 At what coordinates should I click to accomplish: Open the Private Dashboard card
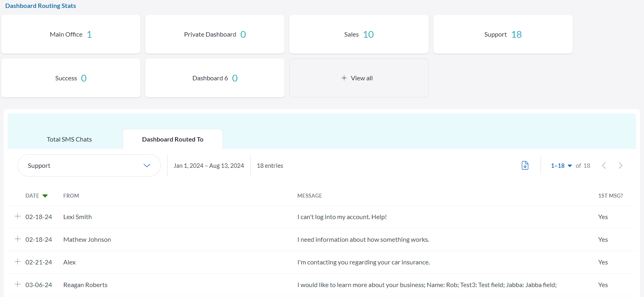pyautogui.click(x=215, y=35)
